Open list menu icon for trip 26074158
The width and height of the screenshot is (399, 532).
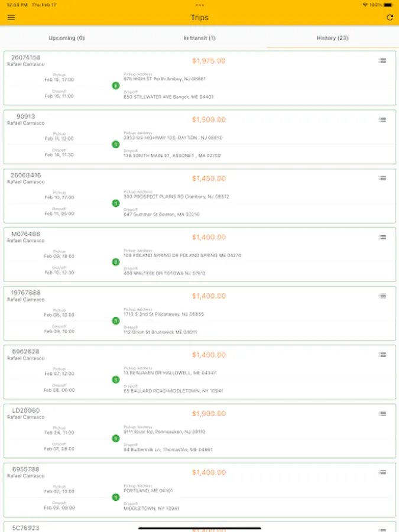click(382, 60)
